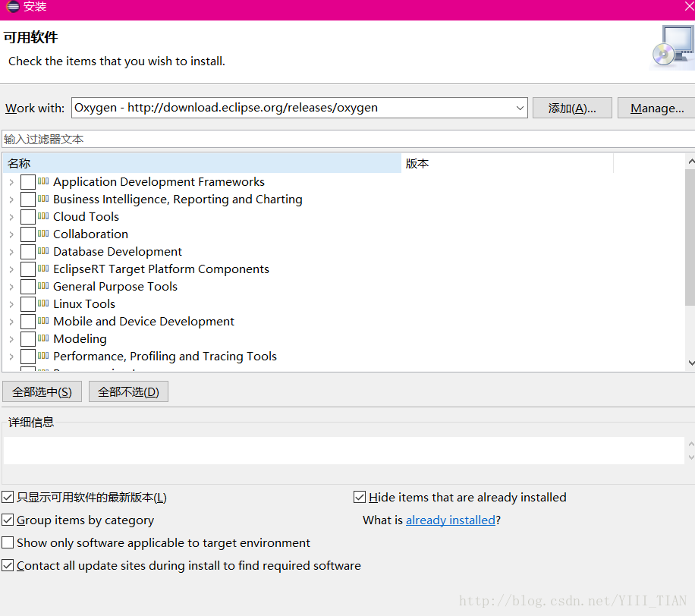This screenshot has height=616, width=695.
Task: Click the category icon next to Collaboration
Action: coord(43,234)
